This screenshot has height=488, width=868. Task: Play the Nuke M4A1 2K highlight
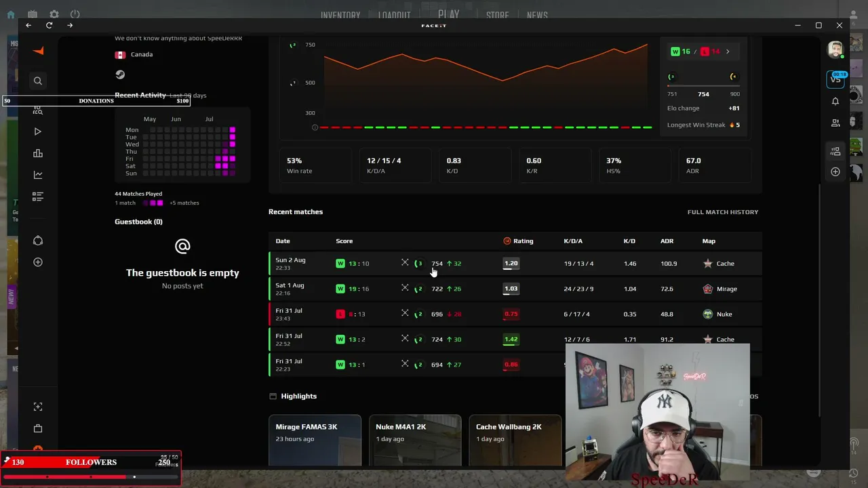[415, 441]
